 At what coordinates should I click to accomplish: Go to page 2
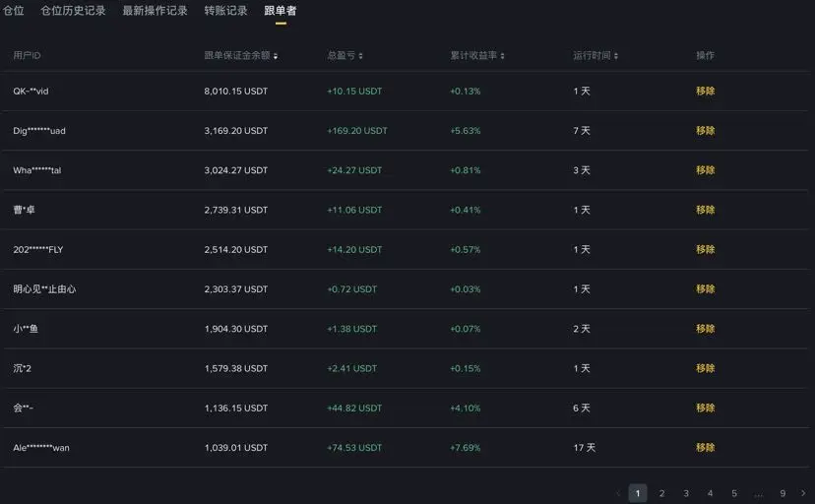coord(661,493)
